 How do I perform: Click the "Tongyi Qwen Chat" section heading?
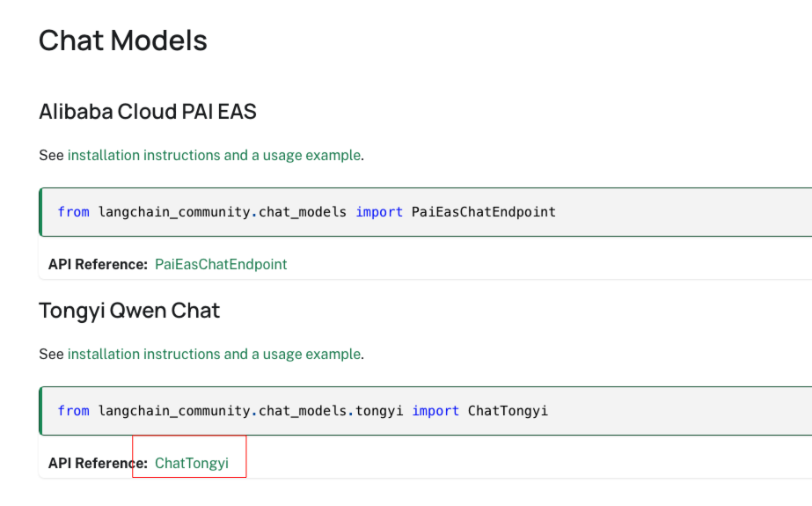click(x=129, y=311)
